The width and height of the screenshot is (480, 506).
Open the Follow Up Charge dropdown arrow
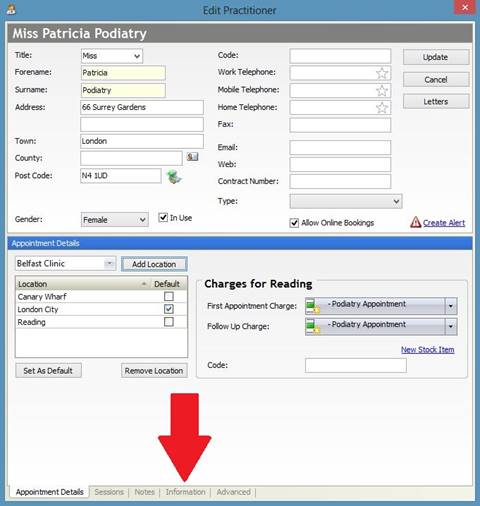pos(451,326)
